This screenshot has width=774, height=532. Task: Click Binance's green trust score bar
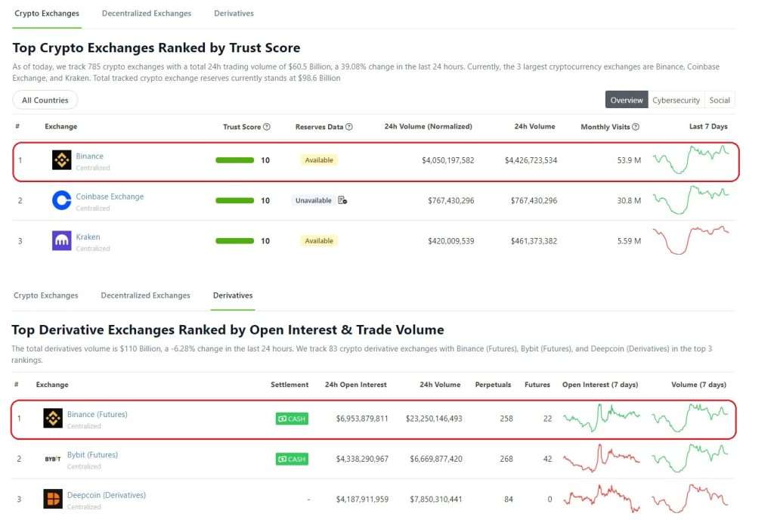point(235,160)
